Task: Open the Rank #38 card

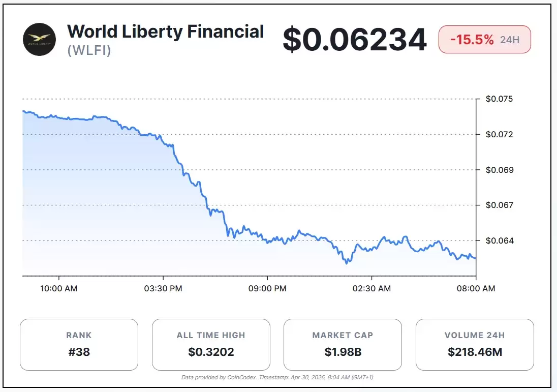Action: tap(79, 344)
